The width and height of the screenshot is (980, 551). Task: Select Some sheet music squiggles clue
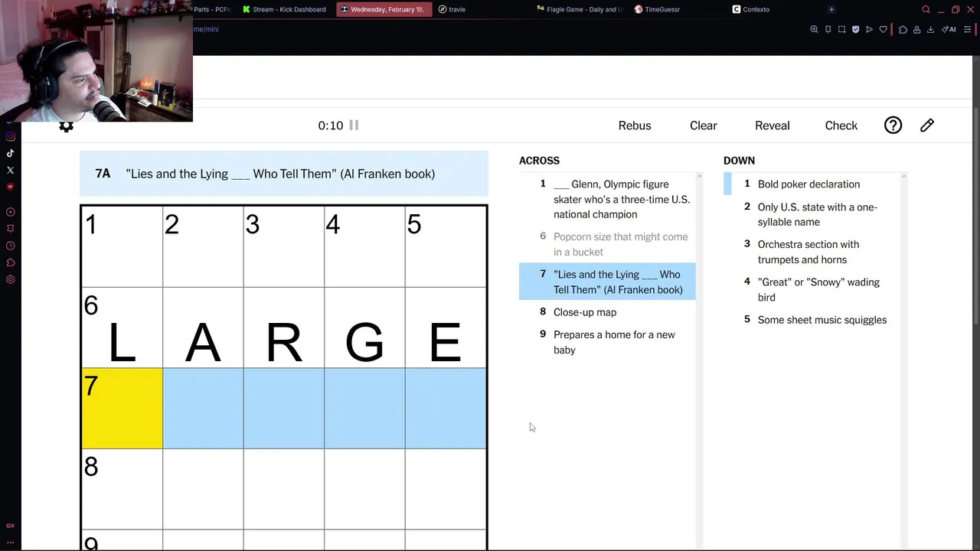click(x=812, y=320)
